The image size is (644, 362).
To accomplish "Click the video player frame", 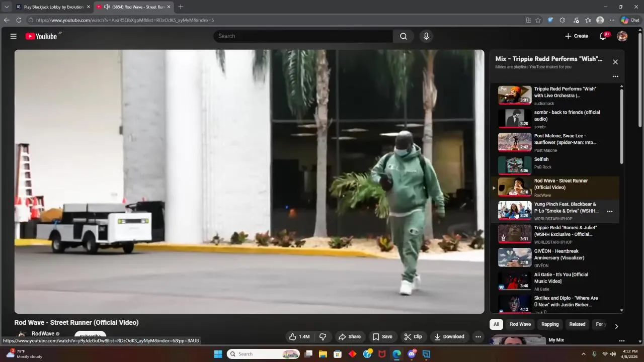I will pos(249,182).
